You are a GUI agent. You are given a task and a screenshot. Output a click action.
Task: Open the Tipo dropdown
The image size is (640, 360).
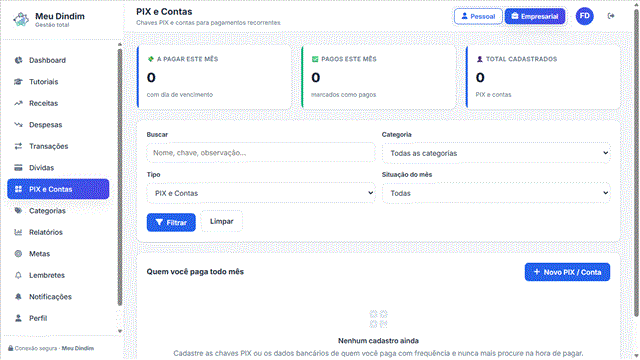(x=261, y=193)
